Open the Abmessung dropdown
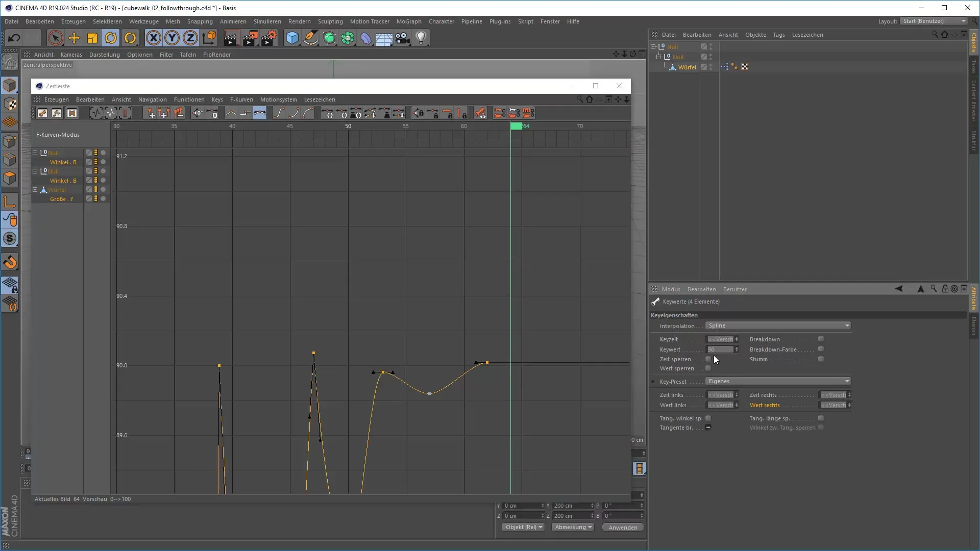The height and width of the screenshot is (551, 980). (x=573, y=527)
